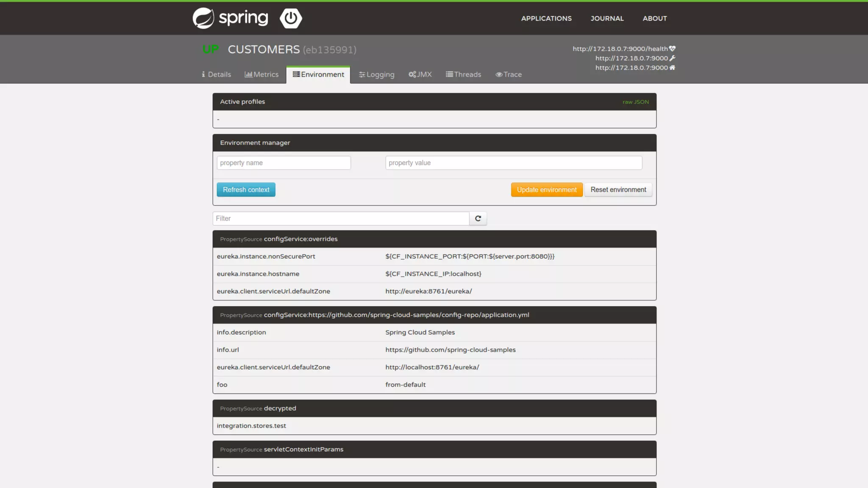
Task: Open the JMX tab with the gears icon
Action: [x=420, y=75]
